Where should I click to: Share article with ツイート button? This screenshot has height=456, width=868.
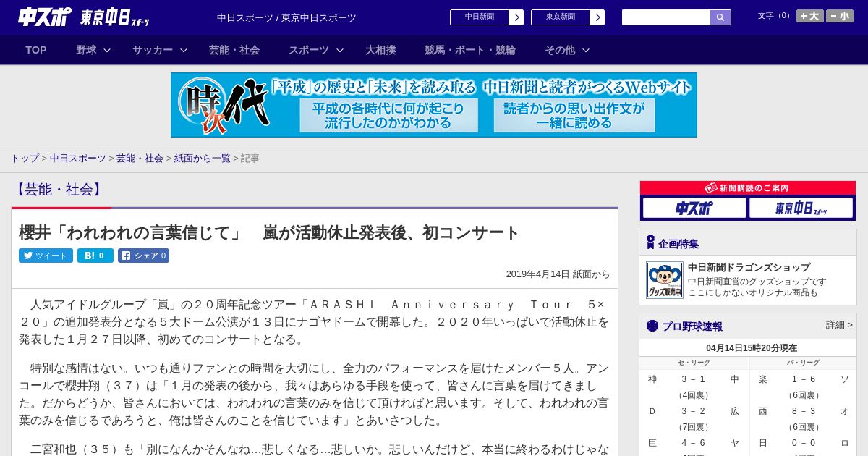pyautogui.click(x=46, y=256)
